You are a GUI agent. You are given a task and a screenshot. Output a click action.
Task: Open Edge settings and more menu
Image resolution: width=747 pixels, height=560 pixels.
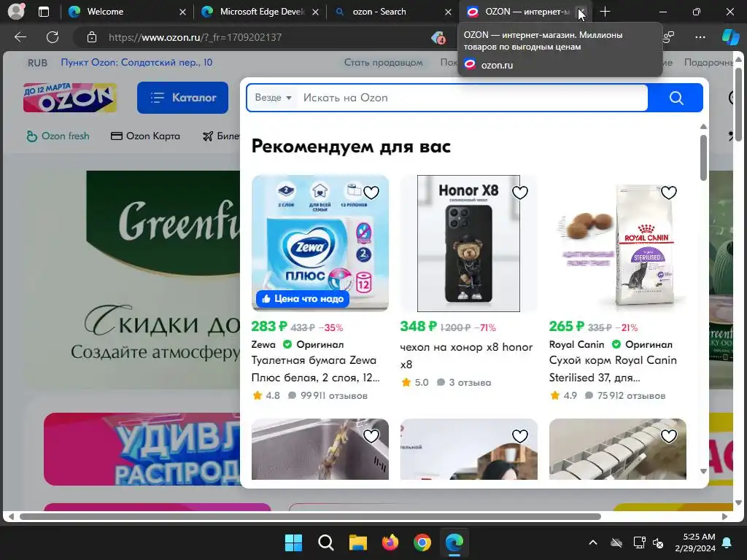point(700,37)
